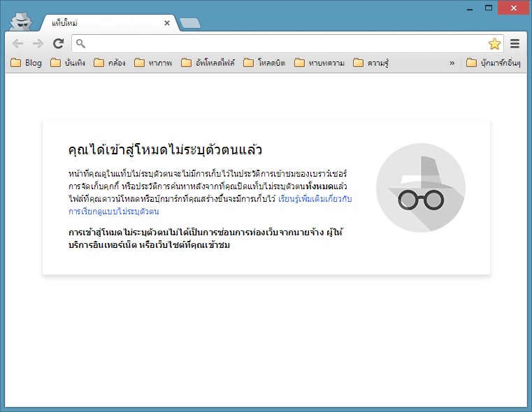The width and height of the screenshot is (532, 412).
Task: Click the forward navigation arrow
Action: pyautogui.click(x=38, y=43)
